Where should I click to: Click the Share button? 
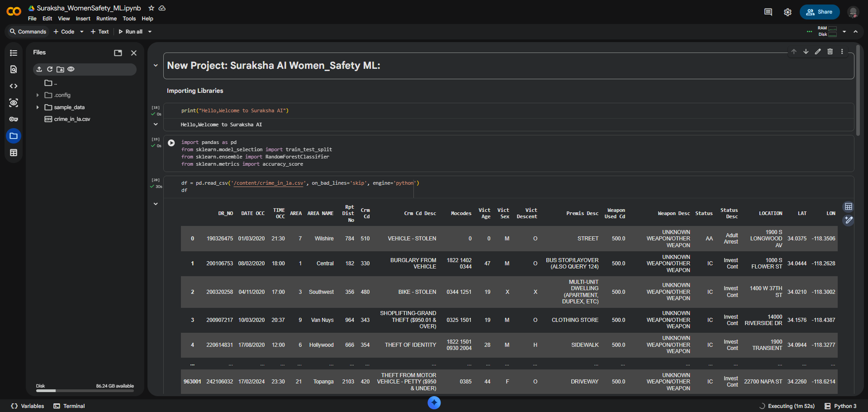pyautogui.click(x=819, y=12)
